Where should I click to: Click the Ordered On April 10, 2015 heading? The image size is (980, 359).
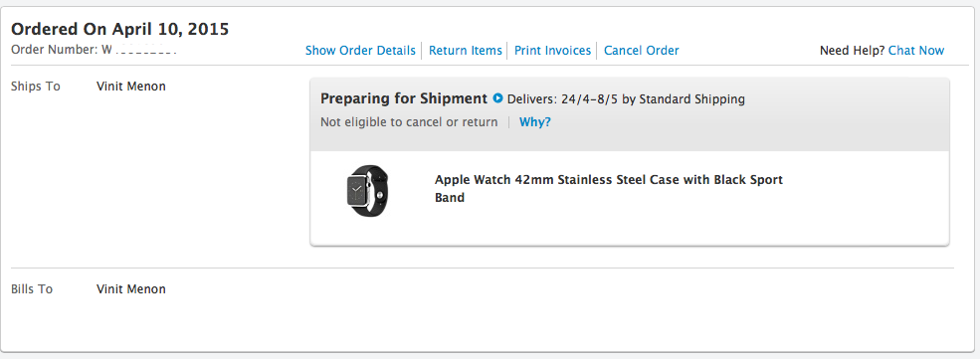point(120,29)
